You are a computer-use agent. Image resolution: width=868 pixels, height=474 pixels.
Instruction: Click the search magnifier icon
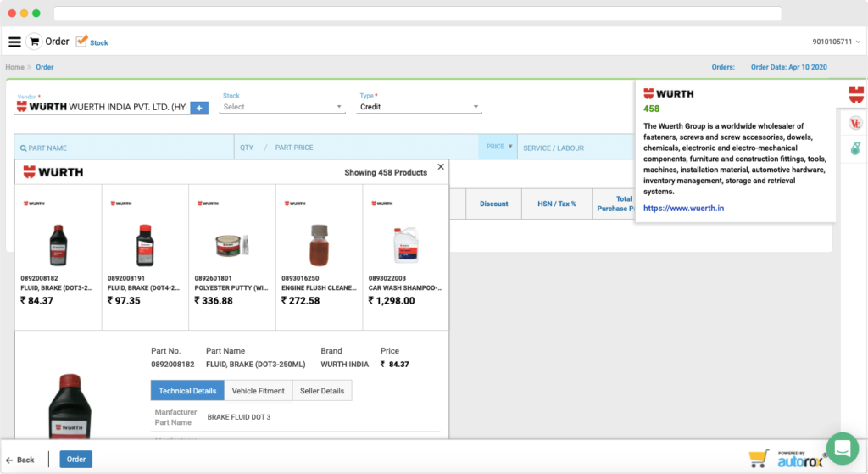23,148
